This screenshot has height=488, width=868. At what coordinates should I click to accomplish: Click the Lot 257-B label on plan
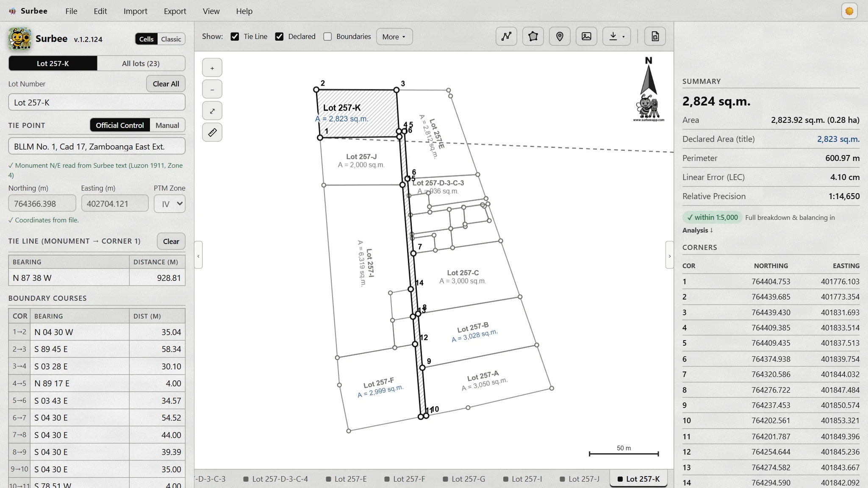coord(473,327)
